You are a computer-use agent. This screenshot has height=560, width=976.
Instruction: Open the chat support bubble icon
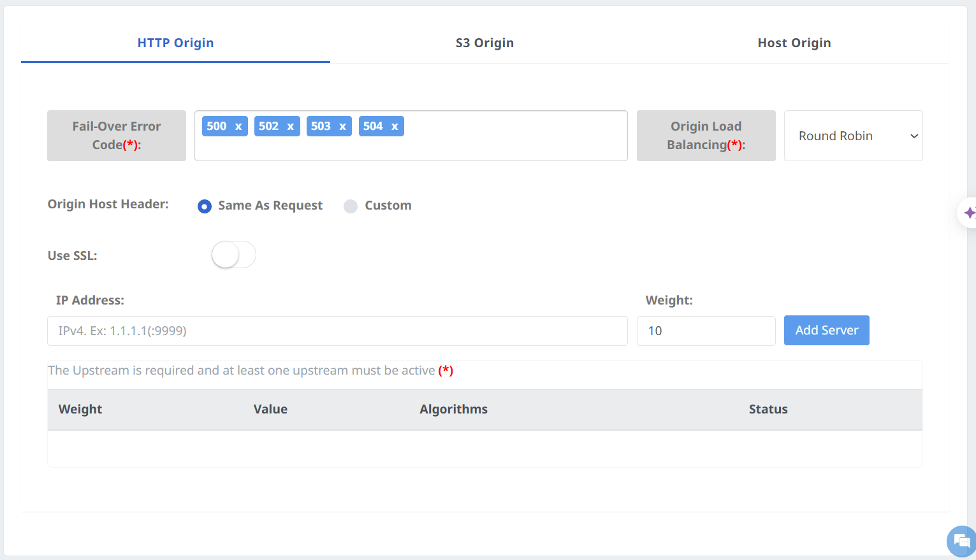coord(961,542)
